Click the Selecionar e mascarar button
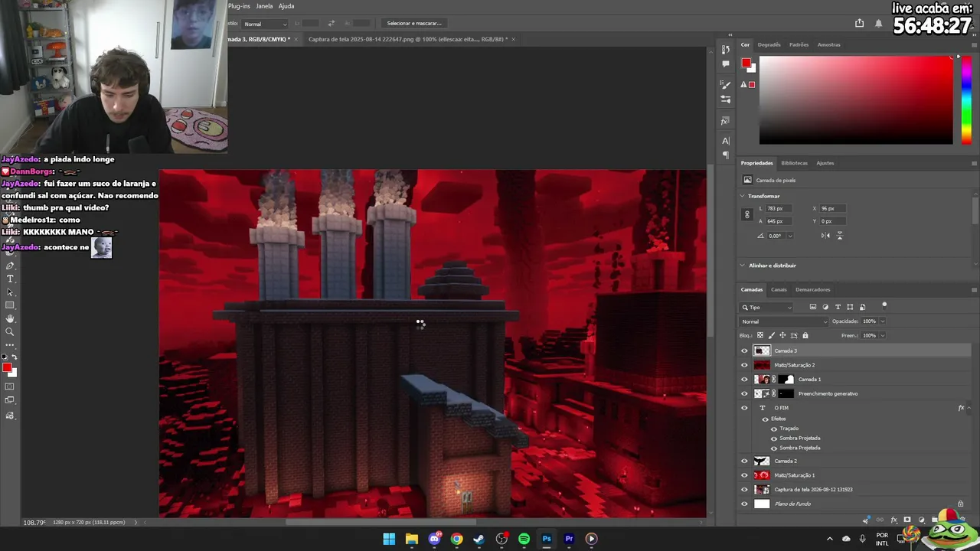Viewport: 980px width, 551px height. click(414, 23)
